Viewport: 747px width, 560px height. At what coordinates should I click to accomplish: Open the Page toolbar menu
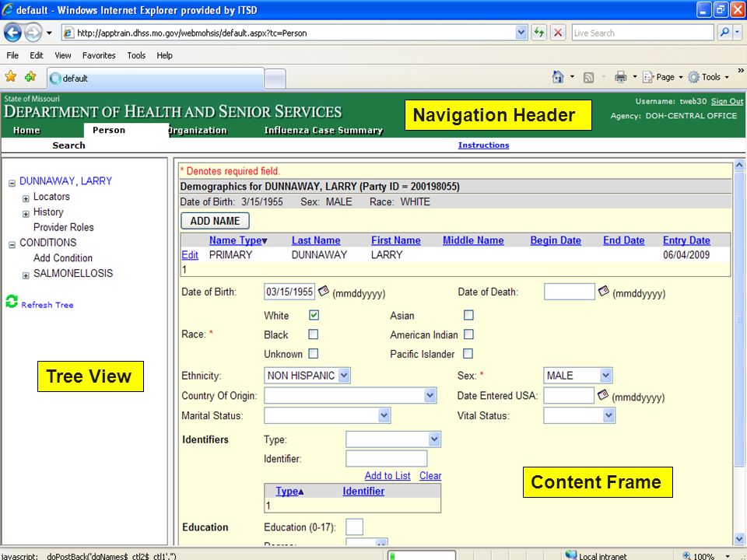pyautogui.click(x=662, y=77)
